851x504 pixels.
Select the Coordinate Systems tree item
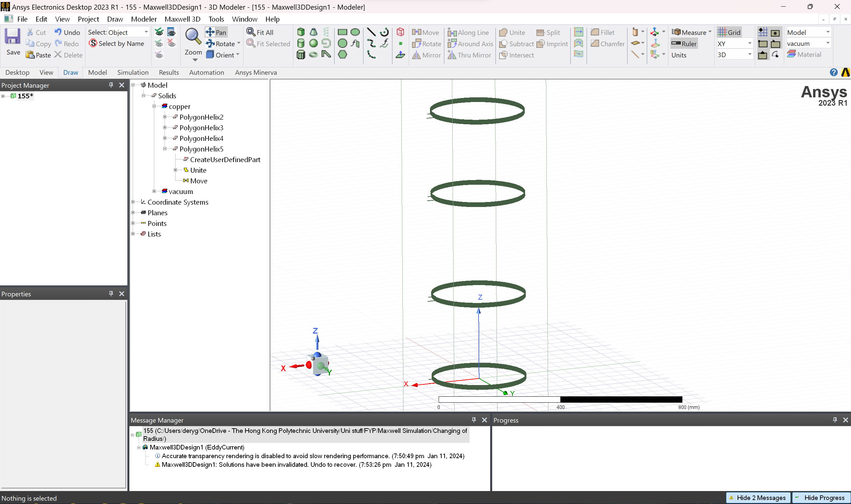177,202
